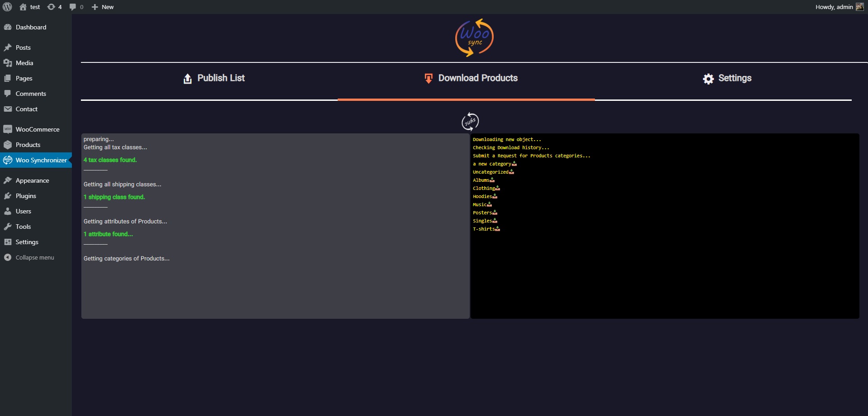The height and width of the screenshot is (416, 868).
Task: Click the Appearance paintbrush icon
Action: (8, 180)
